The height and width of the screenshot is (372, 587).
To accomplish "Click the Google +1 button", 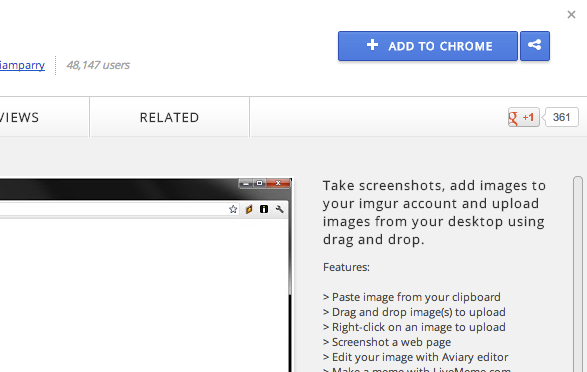I will [523, 117].
